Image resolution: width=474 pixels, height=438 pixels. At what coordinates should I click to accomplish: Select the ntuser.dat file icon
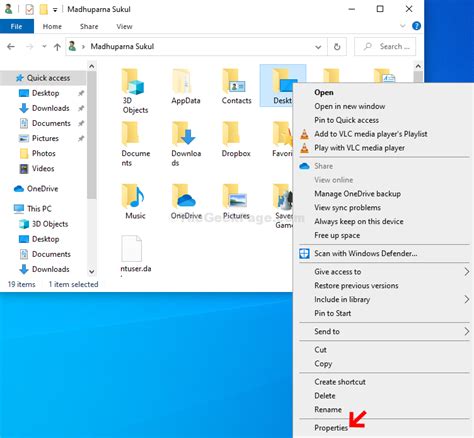coord(131,248)
